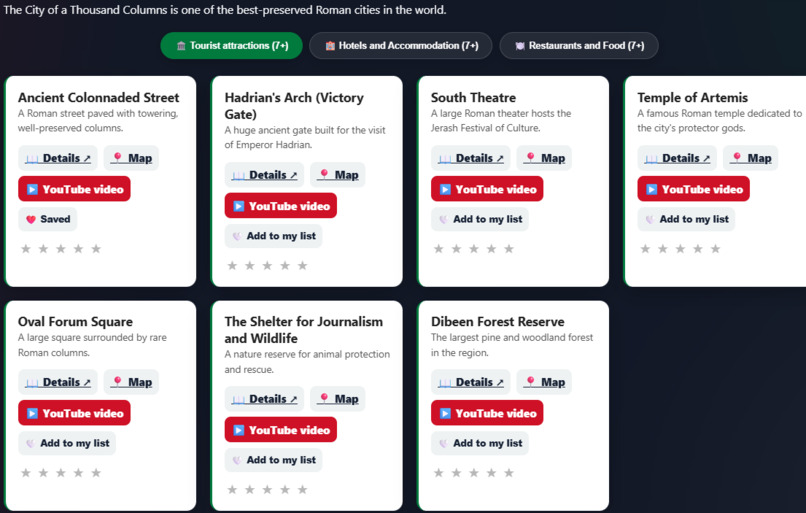Image resolution: width=806 pixels, height=513 pixels.
Task: Rate Temple of Artemis four stars
Action: tap(698, 249)
